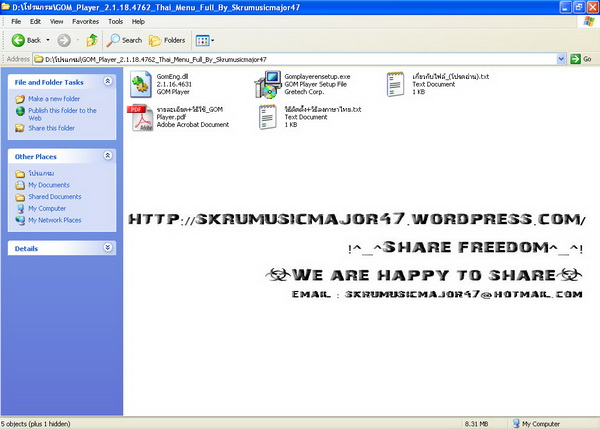Click the Share this folder icon
Viewport: 600px width, 430px height.
coord(20,128)
